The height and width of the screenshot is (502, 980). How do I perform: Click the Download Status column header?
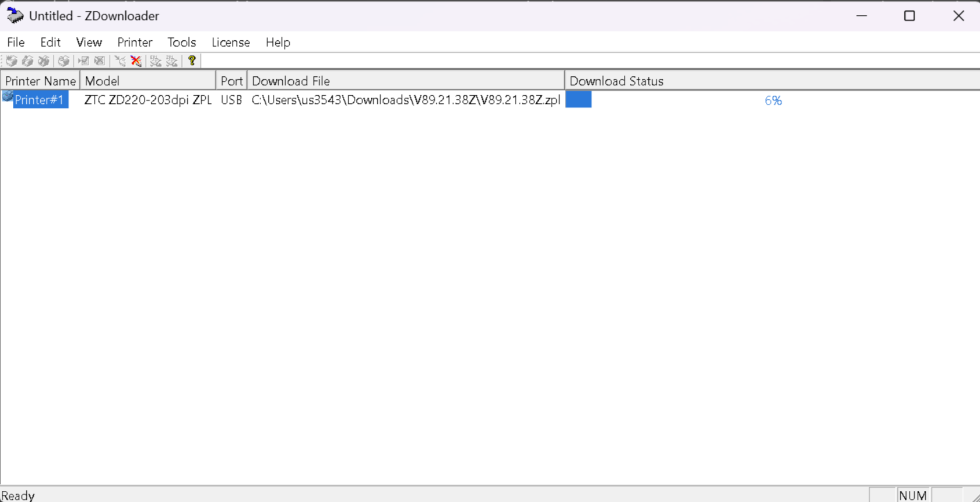(x=772, y=81)
